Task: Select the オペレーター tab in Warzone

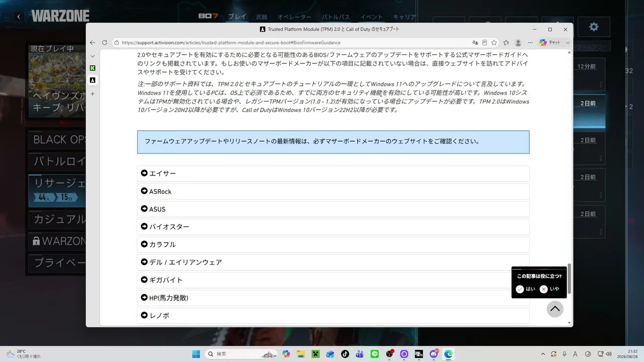Action: [294, 17]
